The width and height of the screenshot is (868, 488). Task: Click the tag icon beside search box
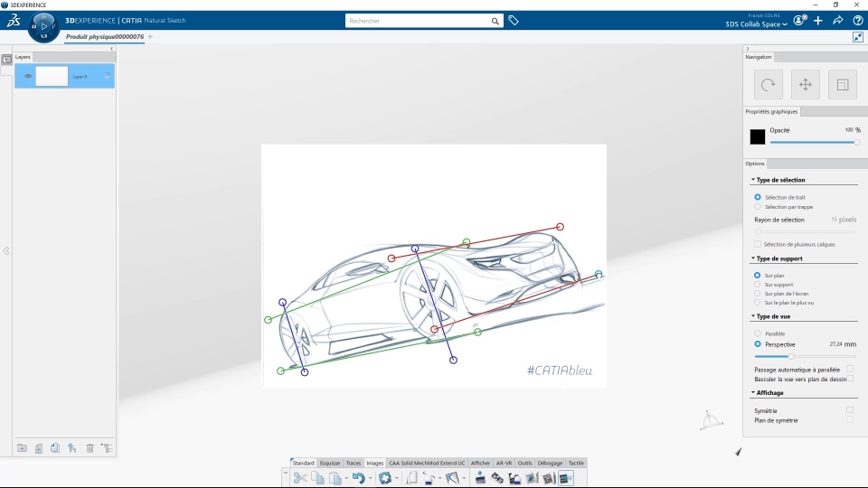coord(514,21)
